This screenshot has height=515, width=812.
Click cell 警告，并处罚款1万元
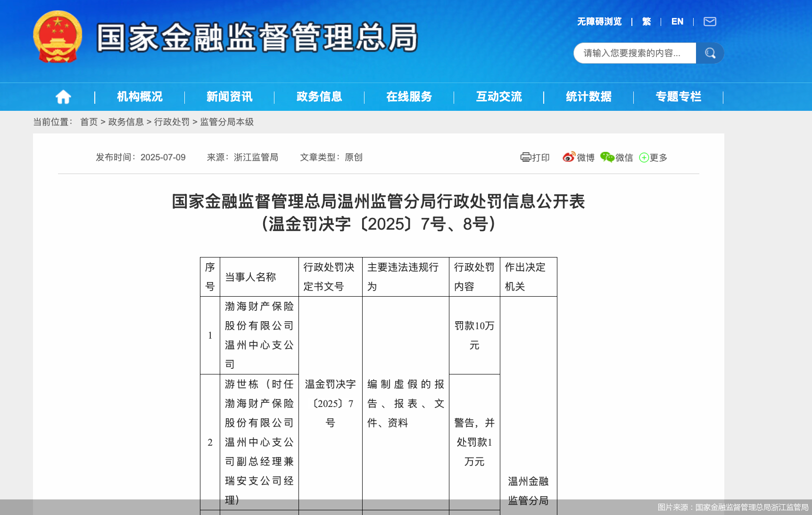474,442
